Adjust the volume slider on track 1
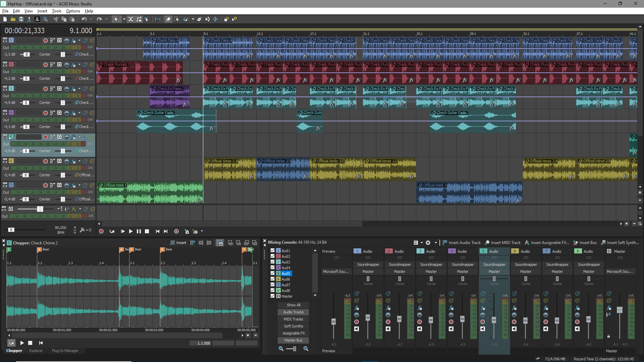The image size is (644, 362). tap(27, 54)
